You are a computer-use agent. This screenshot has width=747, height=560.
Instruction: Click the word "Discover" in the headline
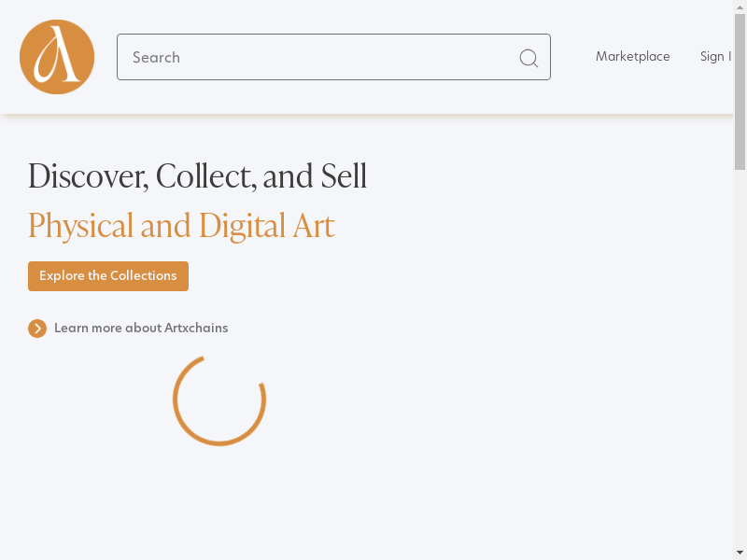point(87,176)
